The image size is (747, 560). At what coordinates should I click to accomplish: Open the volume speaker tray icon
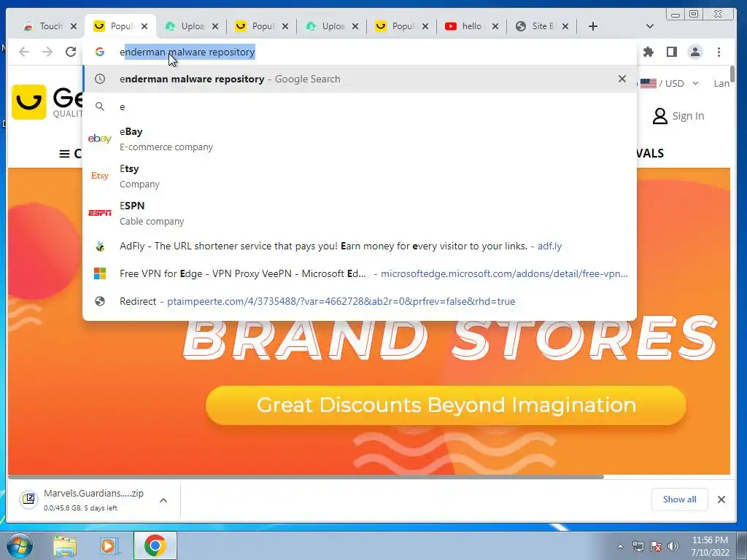pos(673,546)
